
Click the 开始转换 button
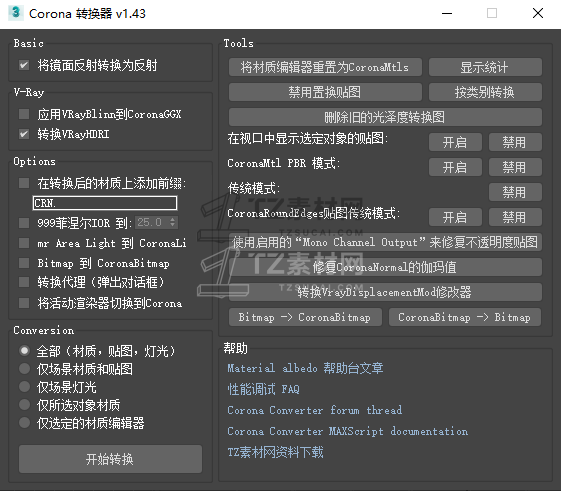(110, 459)
